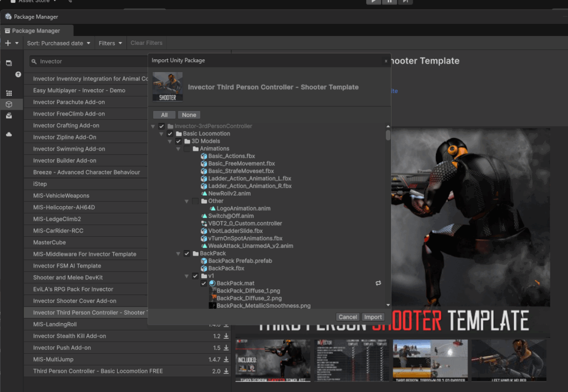Click the package cube icon in the left sidebar
The width and height of the screenshot is (568, 392).
click(x=9, y=104)
